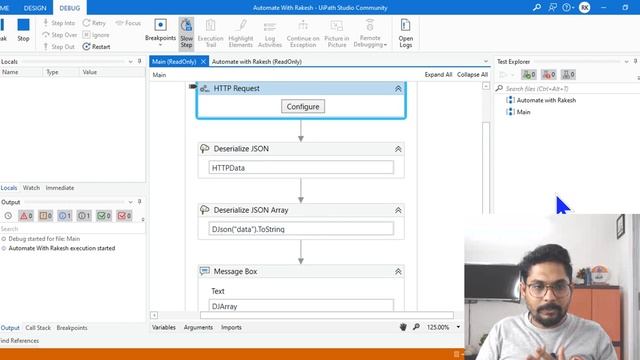Toggle the Log Activities option
640x360 pixels.
(270, 33)
